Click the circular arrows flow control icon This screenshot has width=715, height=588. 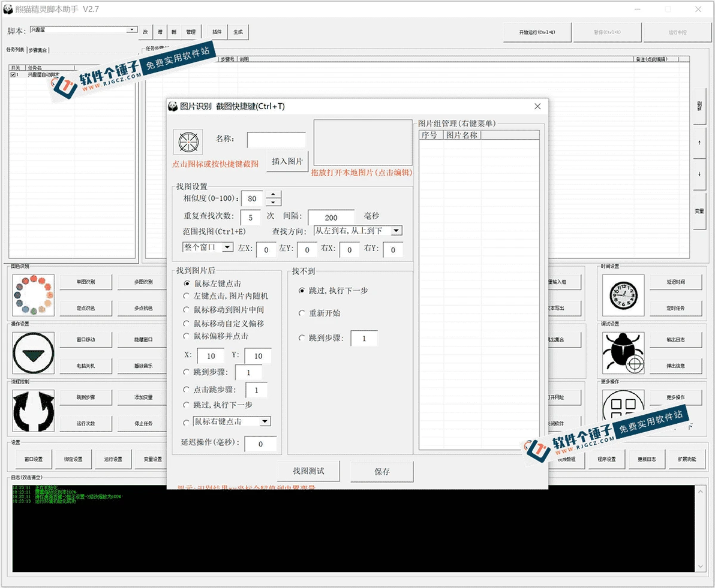[33, 411]
